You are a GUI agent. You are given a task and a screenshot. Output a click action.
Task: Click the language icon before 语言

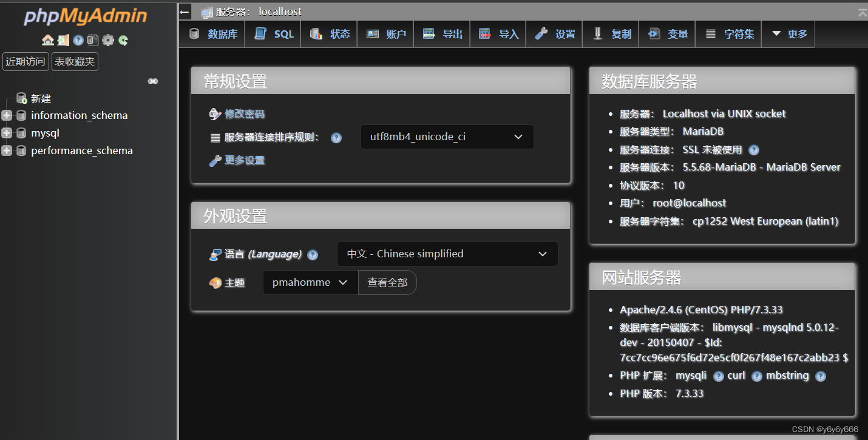[215, 254]
